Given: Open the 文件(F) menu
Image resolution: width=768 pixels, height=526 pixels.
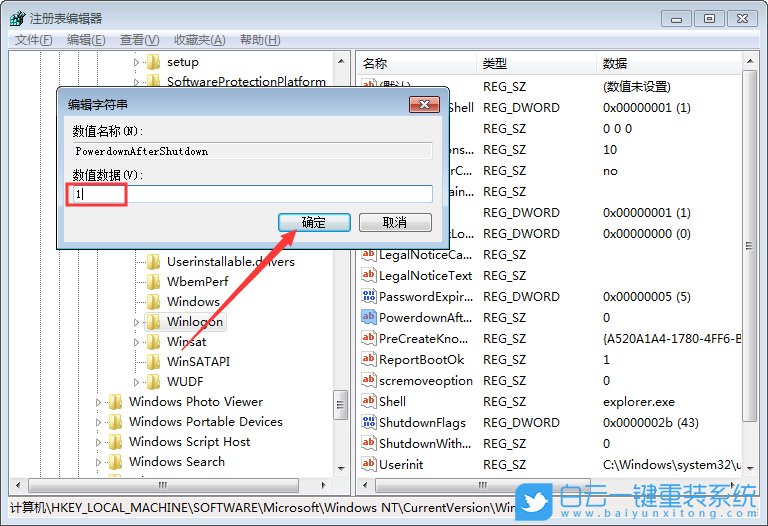Looking at the screenshot, I should tap(33, 40).
